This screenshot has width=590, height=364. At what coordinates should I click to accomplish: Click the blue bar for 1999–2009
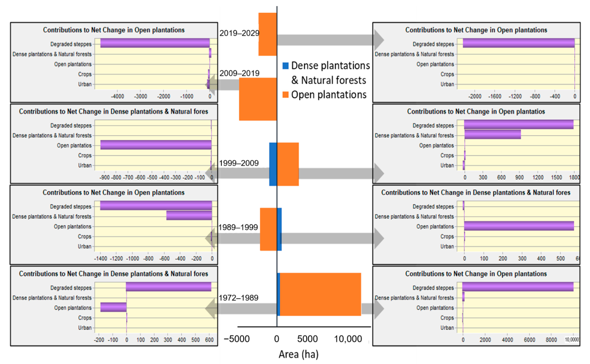273,164
